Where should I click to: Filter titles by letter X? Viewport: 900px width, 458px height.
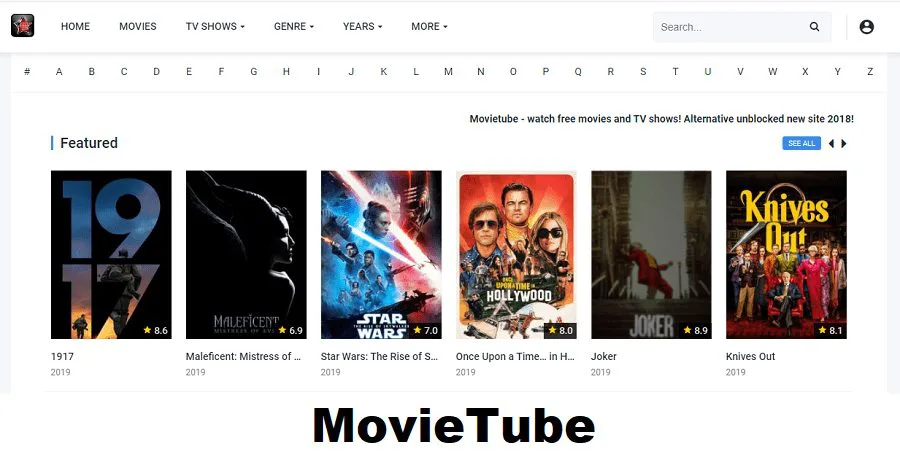pyautogui.click(x=805, y=72)
